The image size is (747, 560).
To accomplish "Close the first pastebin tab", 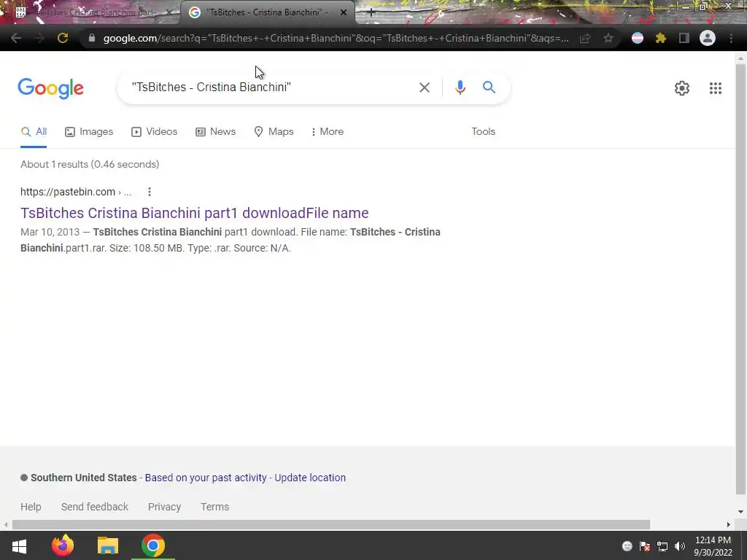I will point(169,13).
